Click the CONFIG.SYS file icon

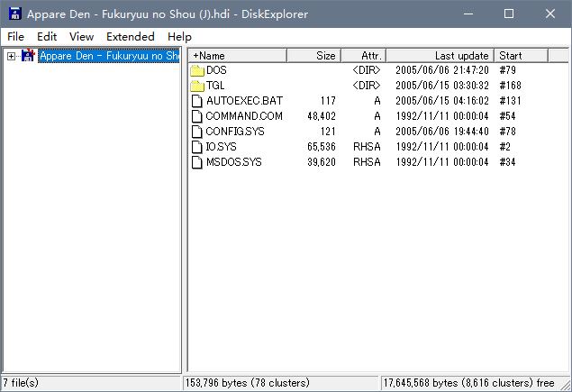click(x=197, y=132)
